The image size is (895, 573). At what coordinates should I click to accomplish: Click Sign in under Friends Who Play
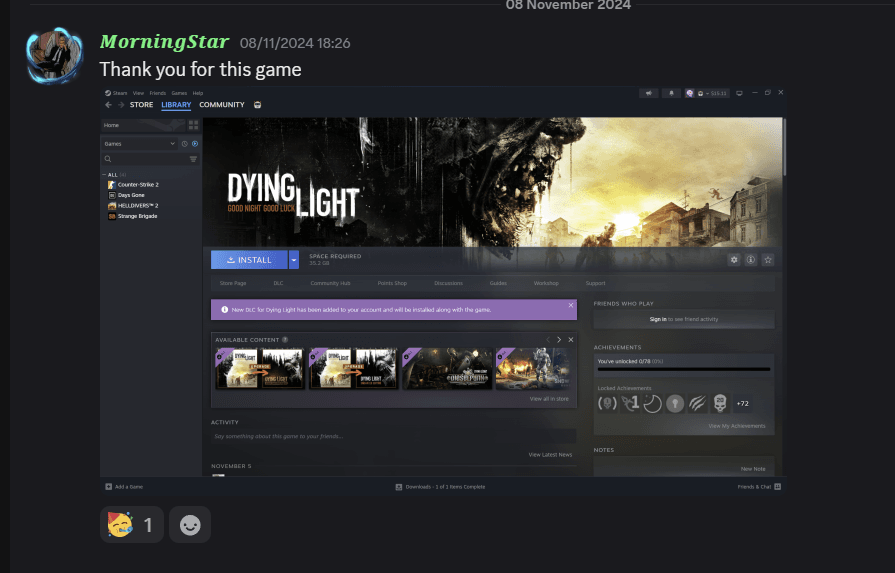[x=658, y=320]
